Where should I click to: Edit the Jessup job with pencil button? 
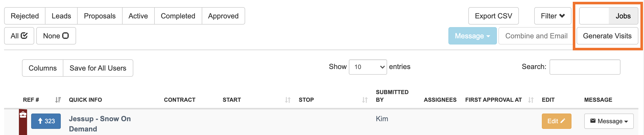[x=556, y=121]
